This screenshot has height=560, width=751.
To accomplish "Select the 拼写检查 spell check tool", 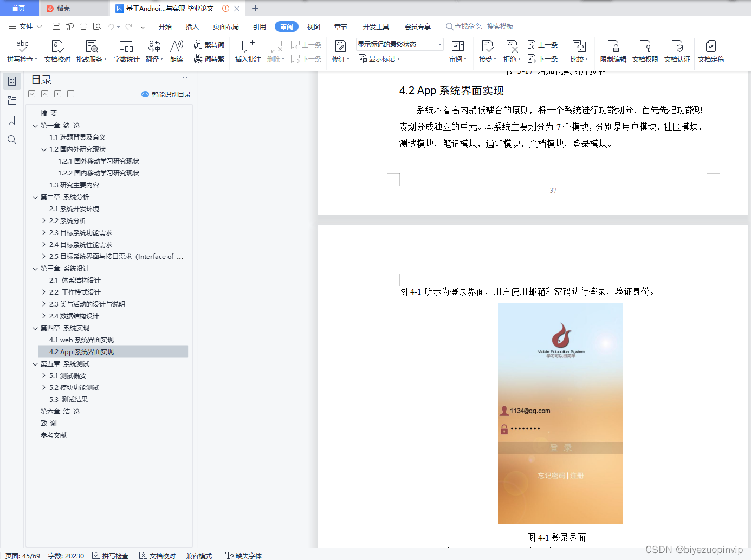I will click(x=21, y=51).
